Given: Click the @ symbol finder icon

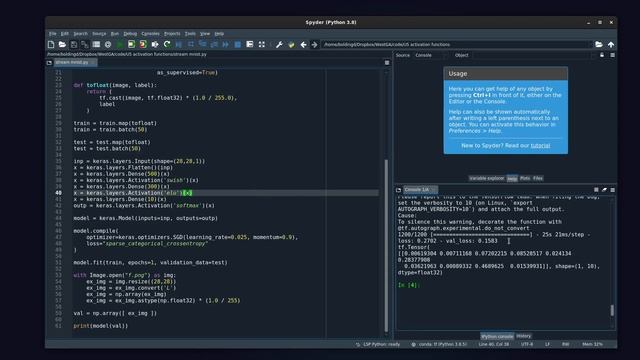Looking at the screenshot, I should (x=108, y=44).
